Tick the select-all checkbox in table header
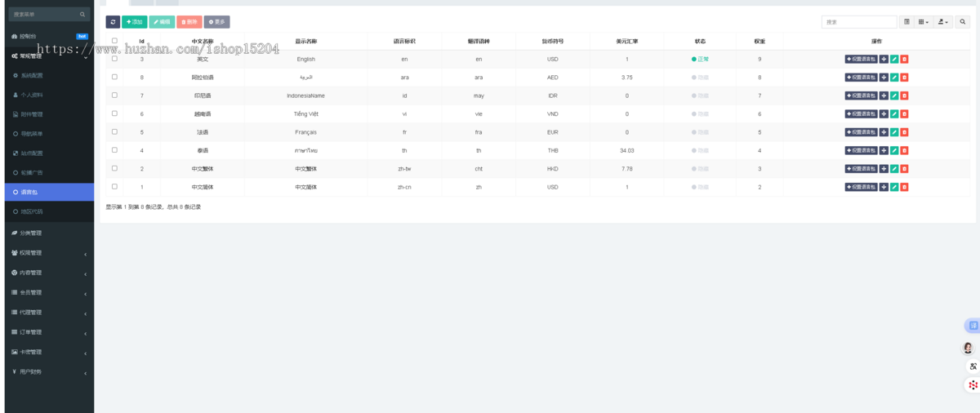 click(x=114, y=41)
